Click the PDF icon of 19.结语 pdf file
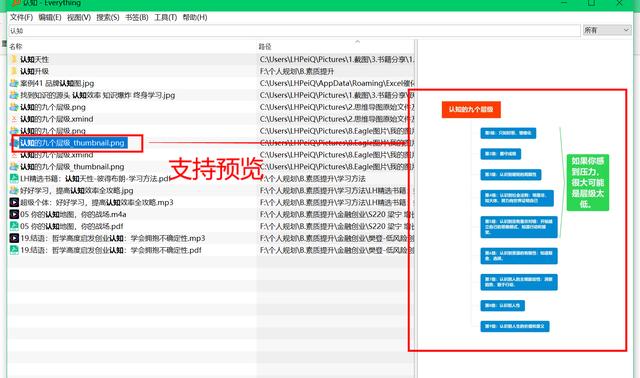 point(14,250)
